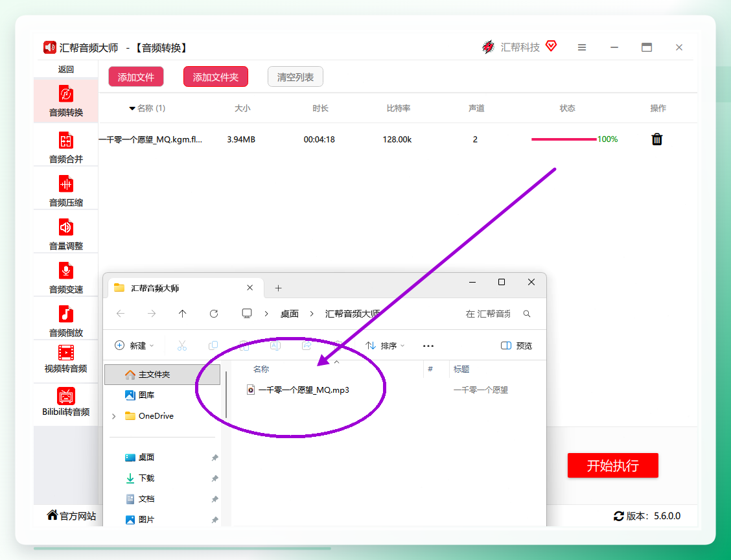This screenshot has width=731, height=560.
Task: Click the # column header in Explorer
Action: pos(430,369)
